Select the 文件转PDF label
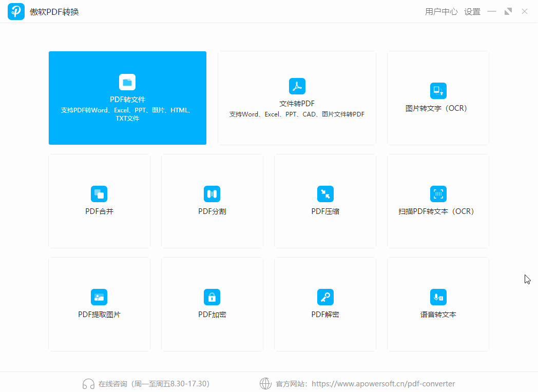538x392 pixels. 297,104
